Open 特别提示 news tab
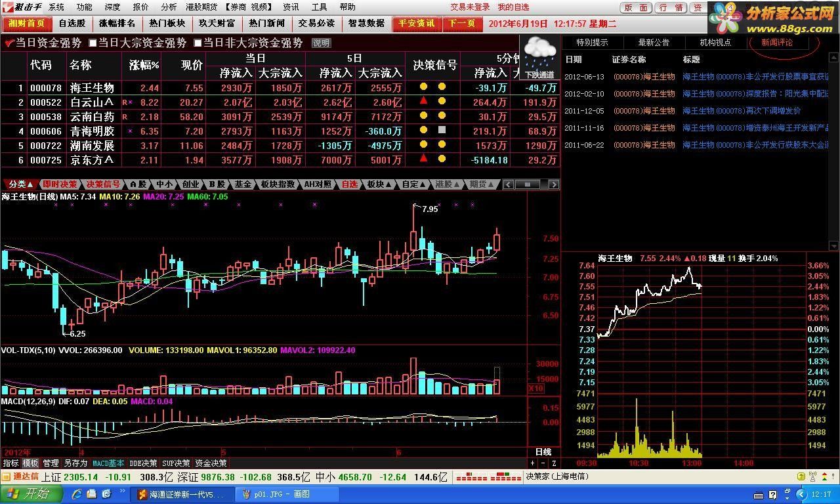 click(592, 43)
